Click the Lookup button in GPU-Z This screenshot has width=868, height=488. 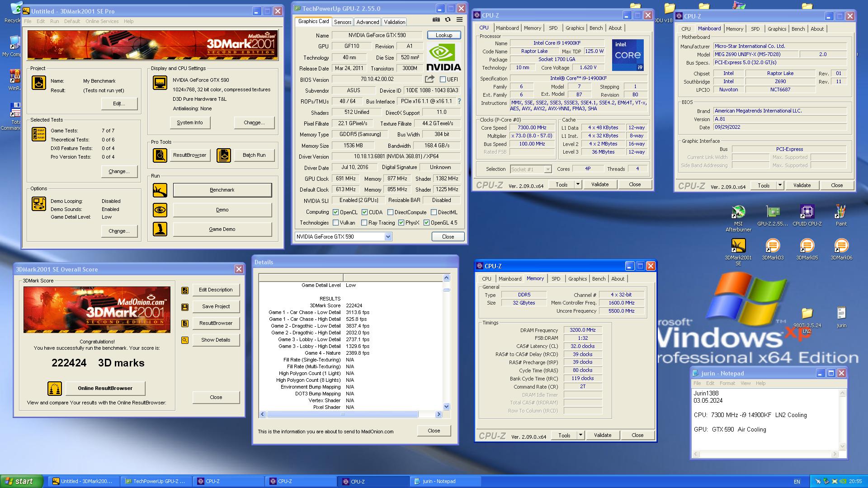click(444, 35)
